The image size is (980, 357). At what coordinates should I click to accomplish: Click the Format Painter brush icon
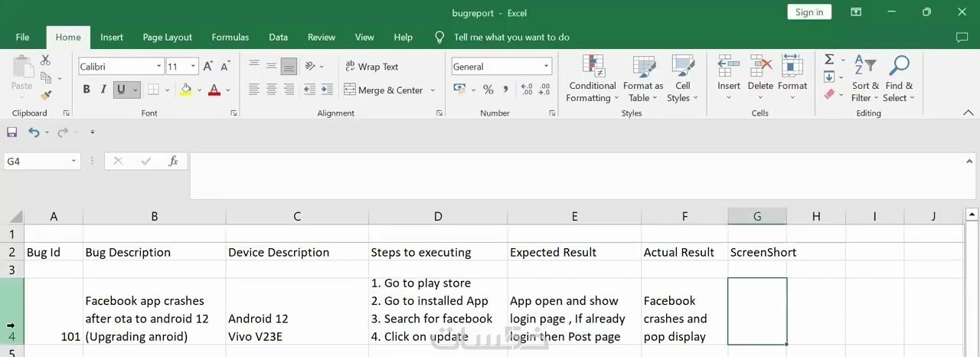46,96
